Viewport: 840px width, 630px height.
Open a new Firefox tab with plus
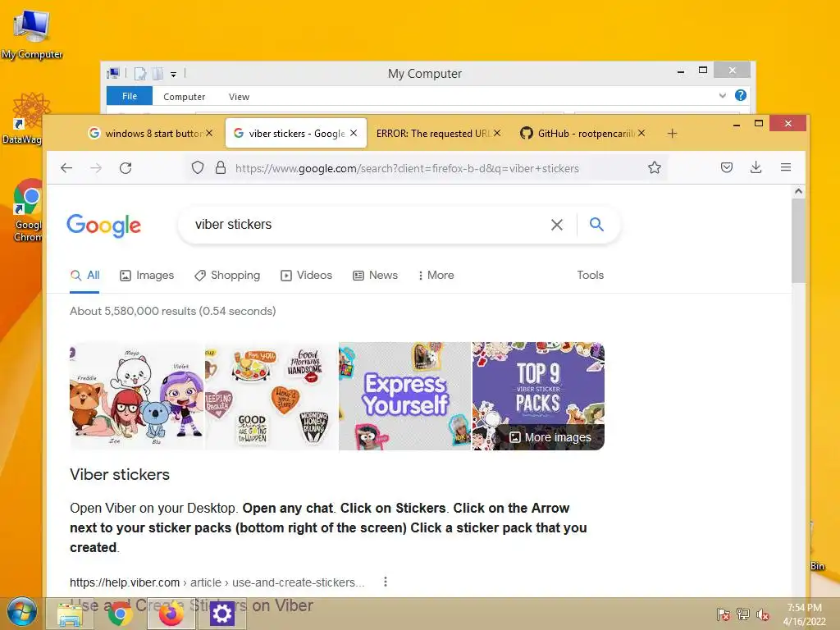click(x=673, y=134)
